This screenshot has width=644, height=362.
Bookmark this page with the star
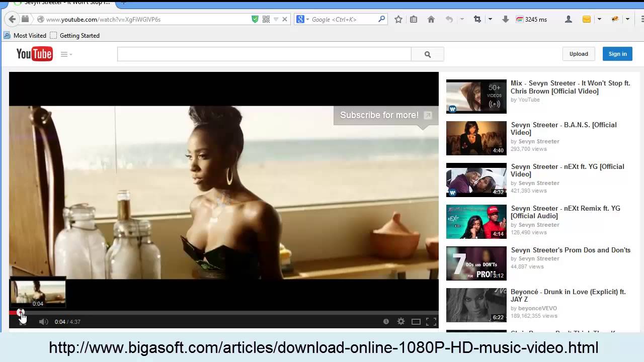[398, 19]
